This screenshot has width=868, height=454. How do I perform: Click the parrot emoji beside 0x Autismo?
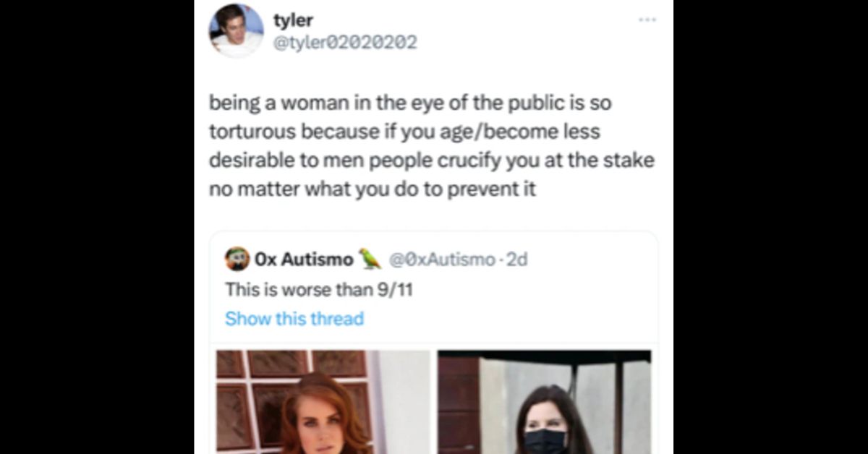click(x=370, y=259)
